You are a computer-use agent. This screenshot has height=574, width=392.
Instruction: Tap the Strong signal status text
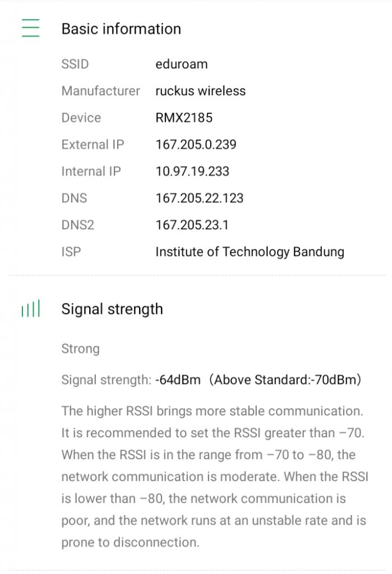(80, 349)
